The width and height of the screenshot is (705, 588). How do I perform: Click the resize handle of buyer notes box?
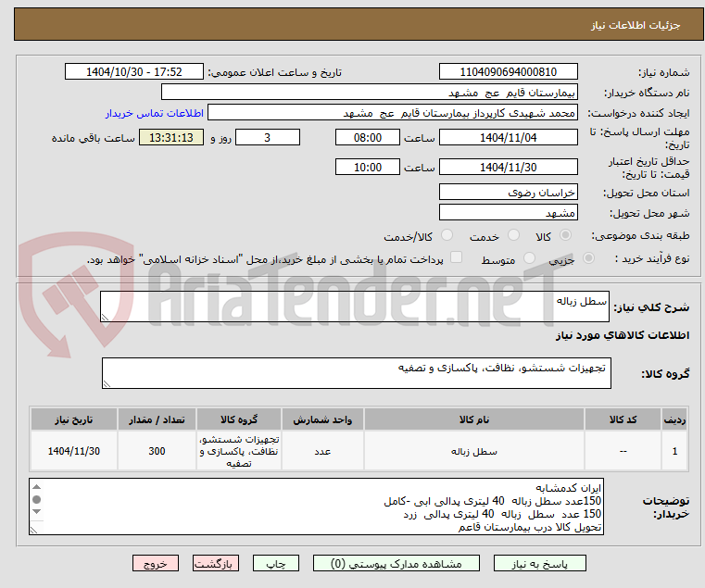pyautogui.click(x=33, y=531)
